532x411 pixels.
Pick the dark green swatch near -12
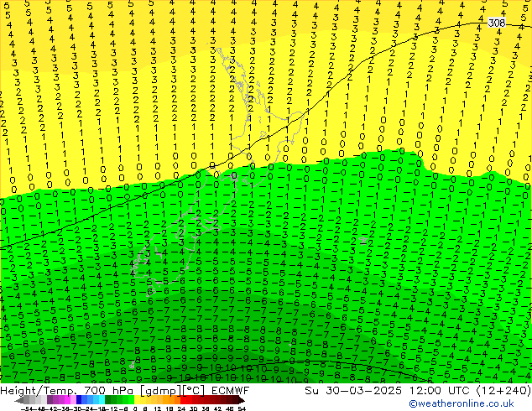(108, 400)
